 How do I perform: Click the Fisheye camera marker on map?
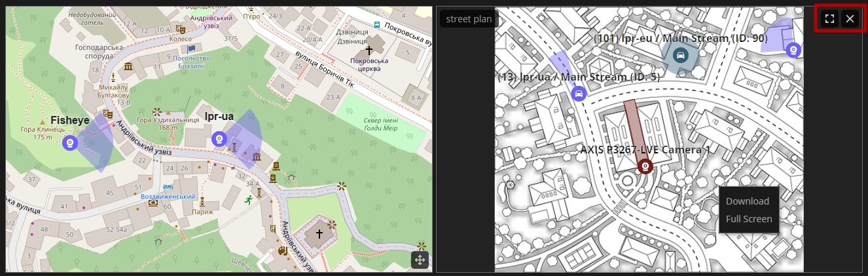pos(71,142)
